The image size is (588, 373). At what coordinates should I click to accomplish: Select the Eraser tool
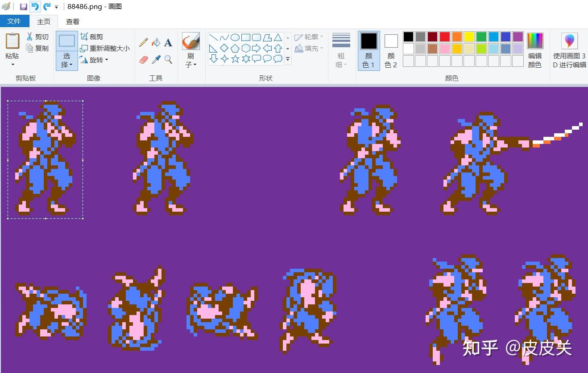(143, 59)
